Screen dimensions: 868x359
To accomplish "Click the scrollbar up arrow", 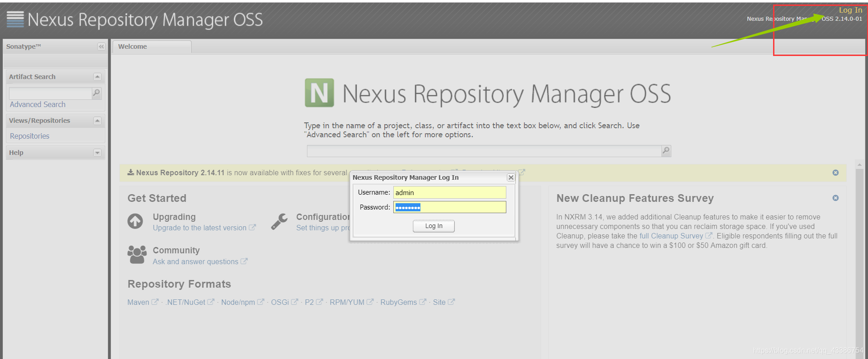I will click(x=859, y=164).
